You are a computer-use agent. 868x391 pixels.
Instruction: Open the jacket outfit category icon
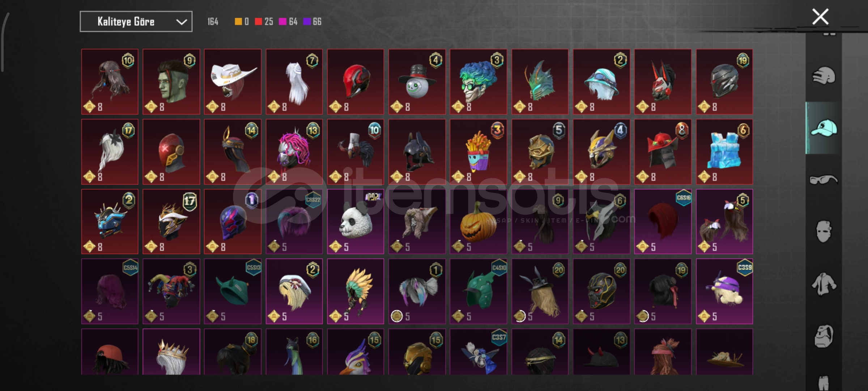[824, 284]
